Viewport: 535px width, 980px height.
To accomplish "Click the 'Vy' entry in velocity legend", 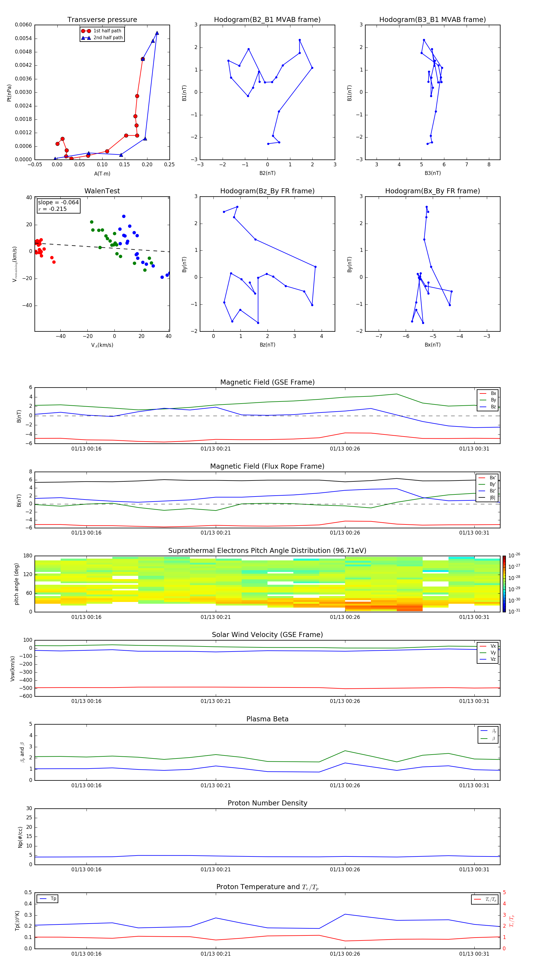I will click(x=488, y=653).
